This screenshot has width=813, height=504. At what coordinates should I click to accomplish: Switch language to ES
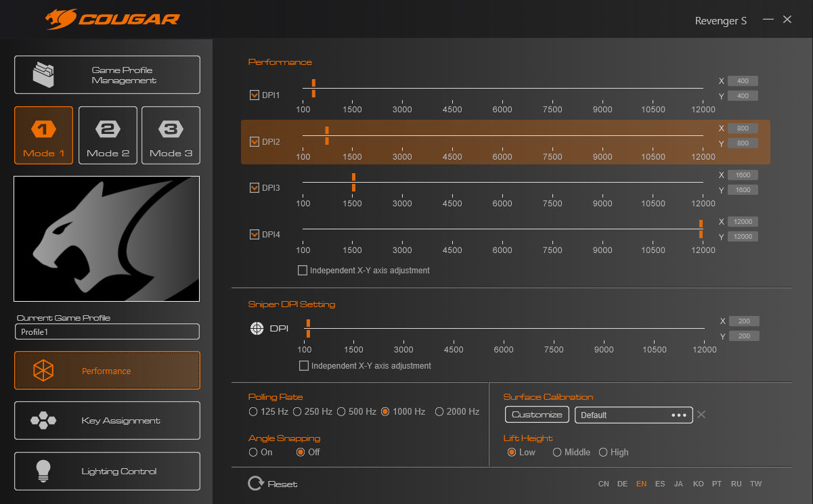660,484
